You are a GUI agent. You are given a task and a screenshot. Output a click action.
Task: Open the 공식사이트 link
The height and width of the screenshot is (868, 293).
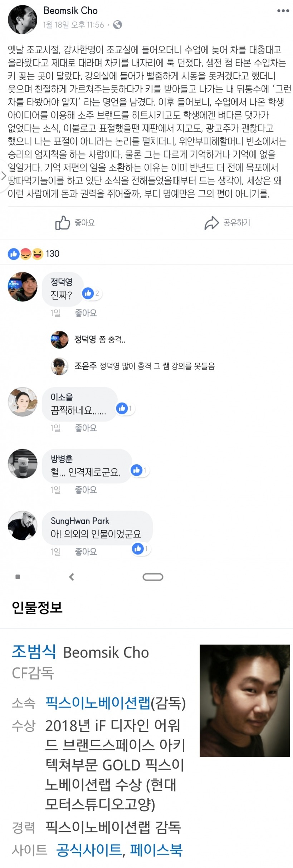(x=89, y=850)
